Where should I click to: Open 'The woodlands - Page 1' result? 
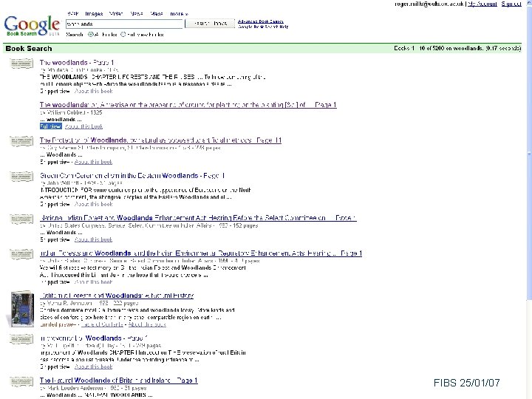(x=77, y=62)
